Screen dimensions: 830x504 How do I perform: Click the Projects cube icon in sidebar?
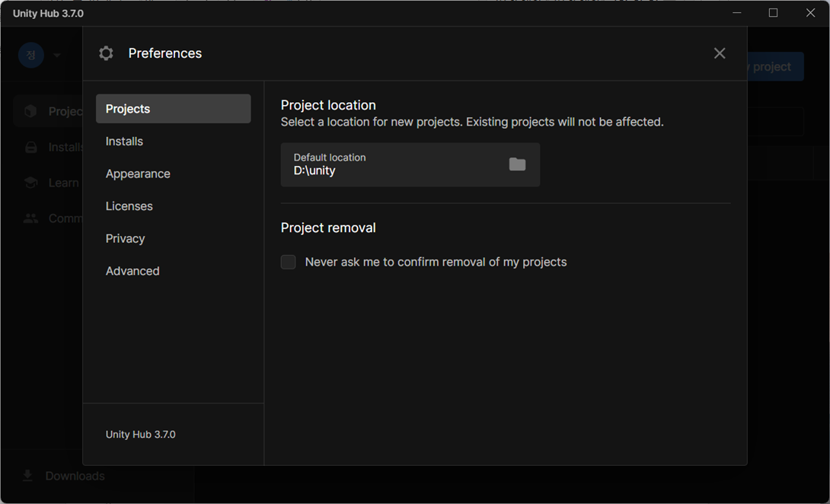[30, 111]
